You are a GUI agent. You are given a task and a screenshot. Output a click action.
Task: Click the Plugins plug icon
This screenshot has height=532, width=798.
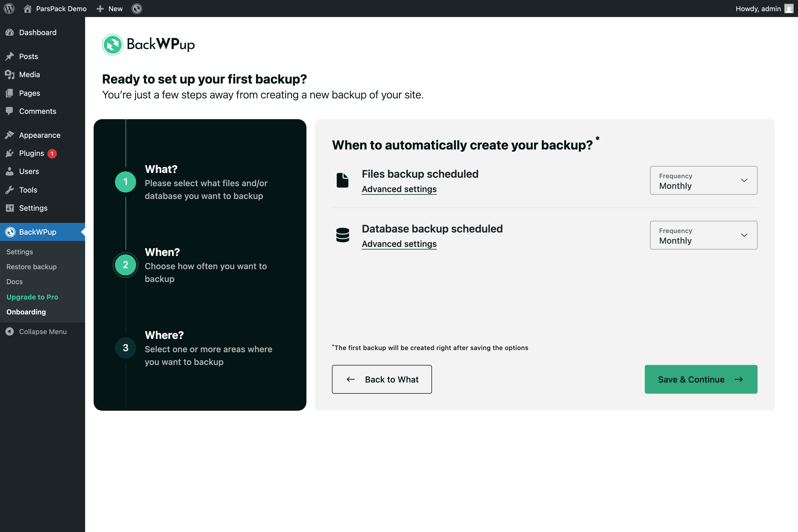point(10,153)
